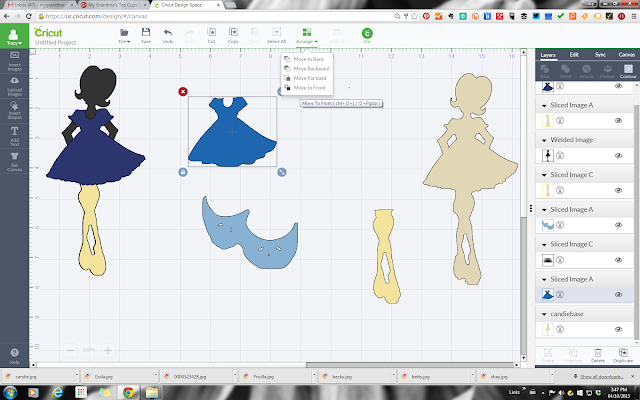Open Help in the left sidebar
The width and height of the screenshot is (640, 400).
click(x=14, y=356)
